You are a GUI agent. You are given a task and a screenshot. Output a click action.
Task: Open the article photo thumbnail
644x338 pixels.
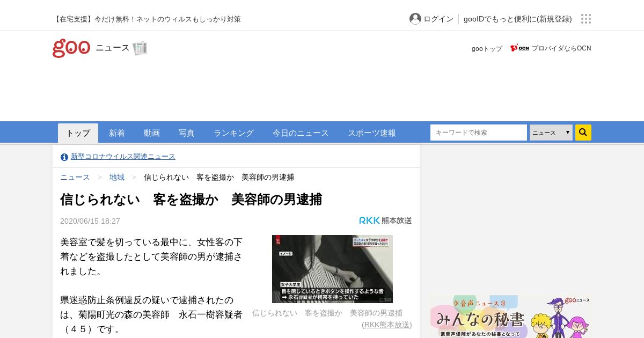(x=332, y=269)
